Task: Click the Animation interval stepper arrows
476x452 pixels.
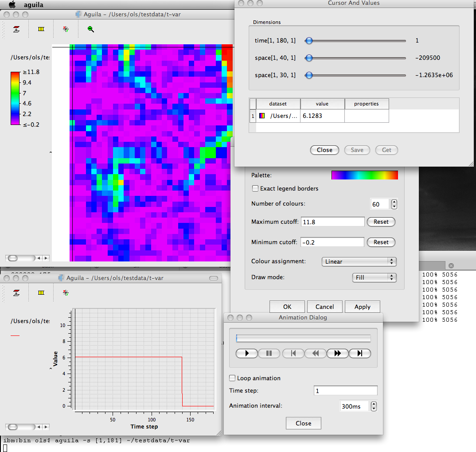Action: point(374,406)
